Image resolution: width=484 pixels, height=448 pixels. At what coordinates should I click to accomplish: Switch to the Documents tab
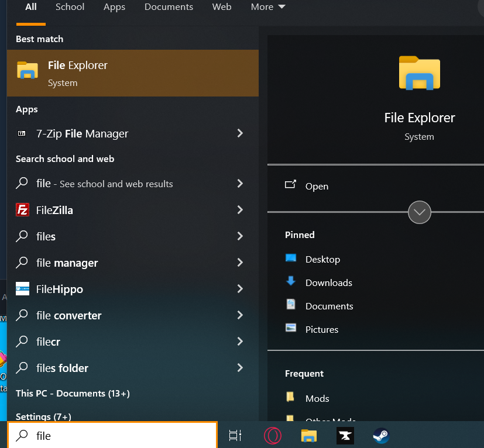pos(169,7)
